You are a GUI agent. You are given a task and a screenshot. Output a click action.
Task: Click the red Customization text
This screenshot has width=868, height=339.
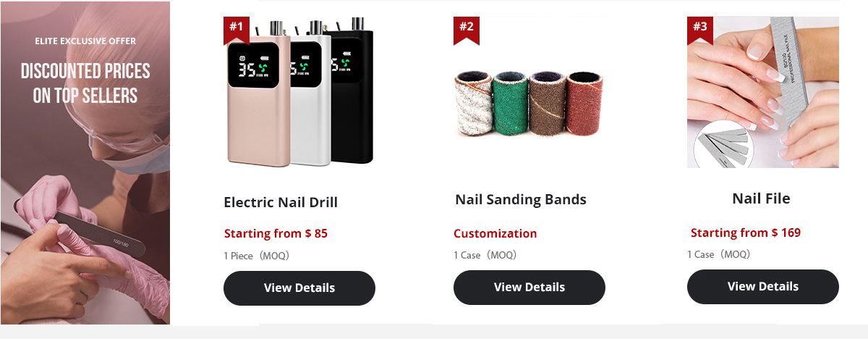pos(495,233)
